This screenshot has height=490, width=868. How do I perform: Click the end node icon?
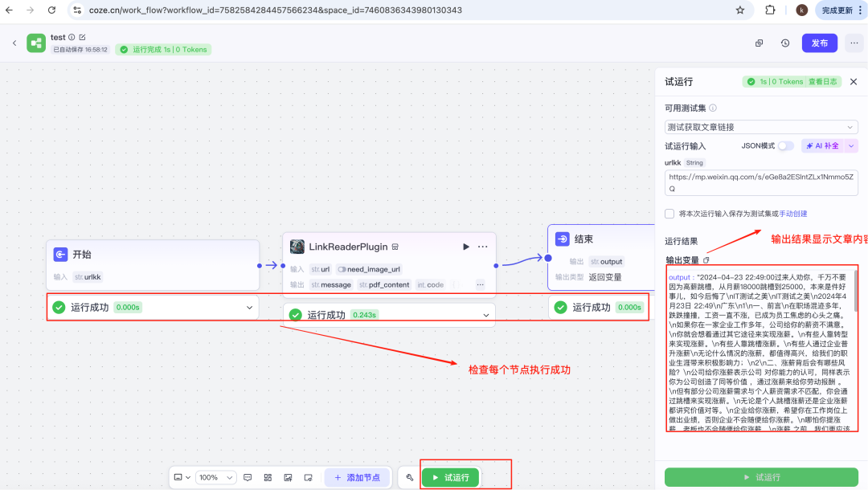[x=563, y=239]
